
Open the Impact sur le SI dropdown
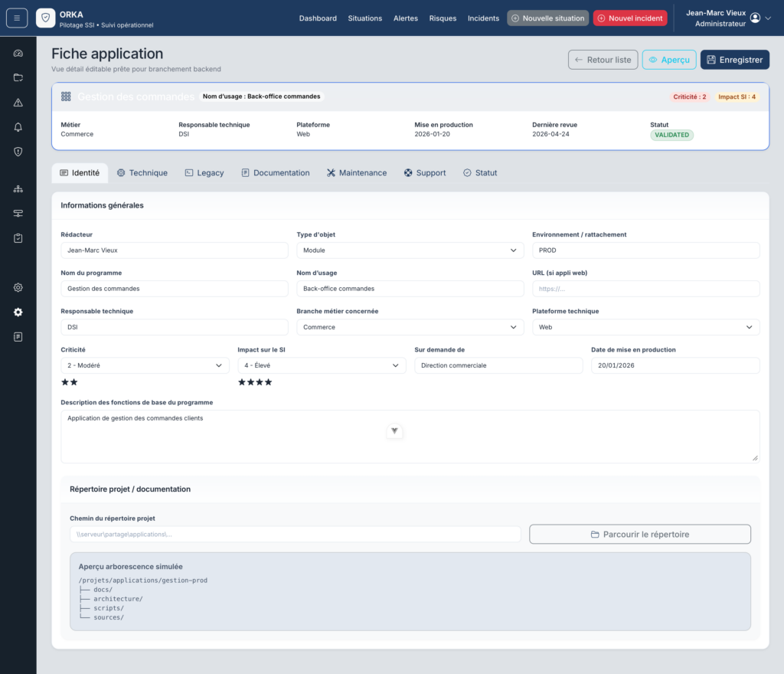322,365
